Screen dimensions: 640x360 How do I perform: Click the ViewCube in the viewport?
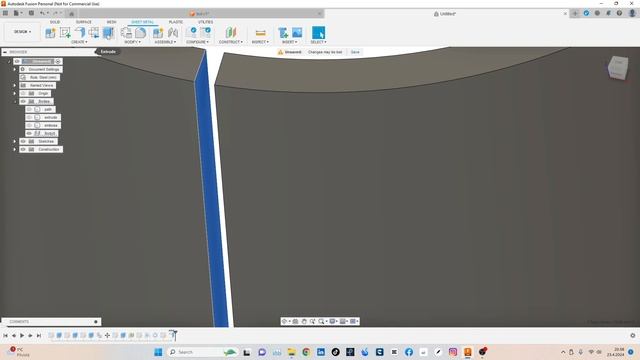click(618, 68)
